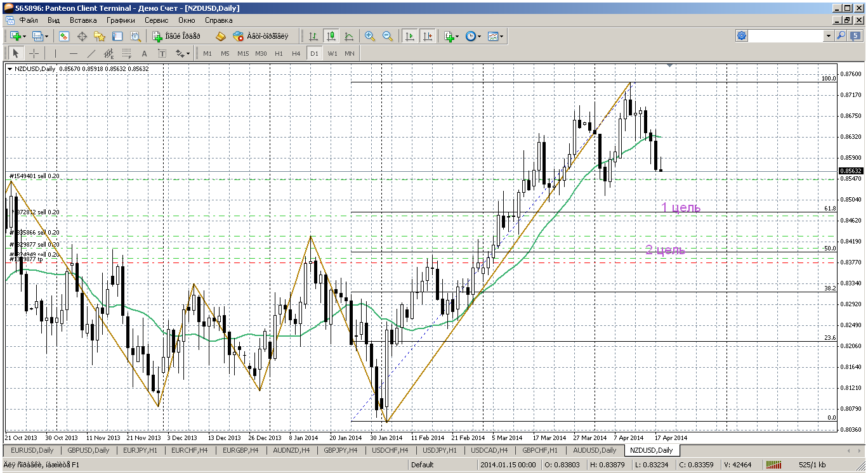
Task: Select the Trendline drawing tool
Action: click(91, 54)
